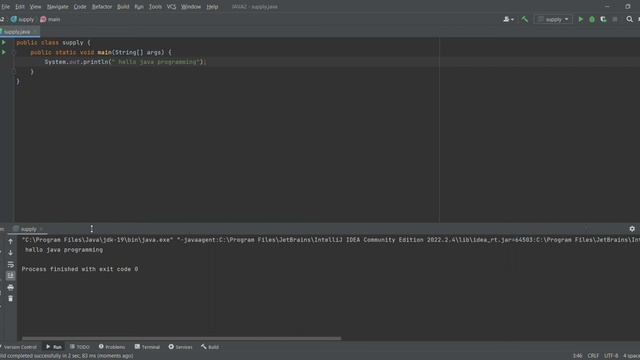Close the supply.java editor tab
Image resolution: width=640 pixels, height=360 pixels.
[35, 31]
